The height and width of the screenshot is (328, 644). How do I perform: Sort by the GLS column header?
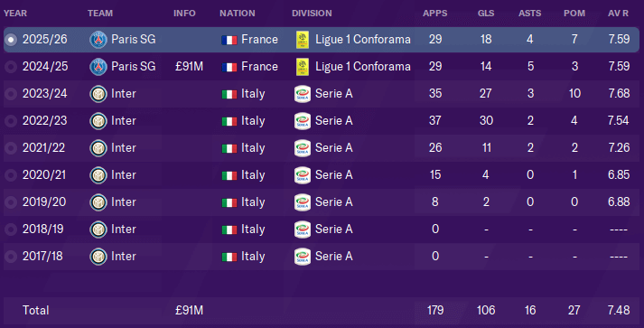[x=486, y=14]
